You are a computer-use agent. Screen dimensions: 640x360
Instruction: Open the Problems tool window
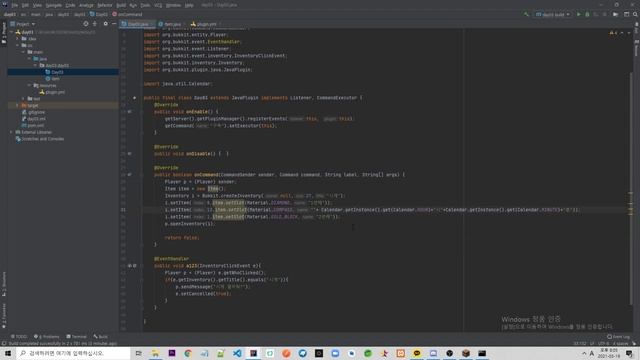[47, 337]
